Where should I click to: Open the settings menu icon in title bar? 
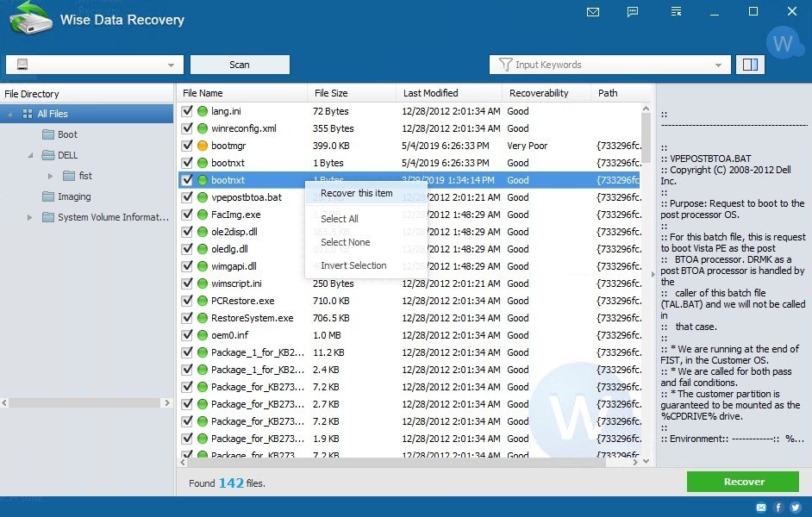(x=677, y=11)
